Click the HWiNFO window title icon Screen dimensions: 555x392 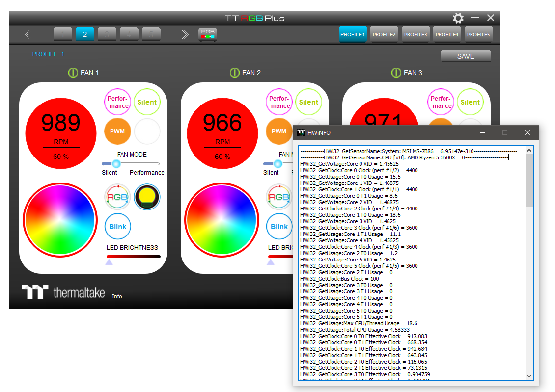pos(301,132)
